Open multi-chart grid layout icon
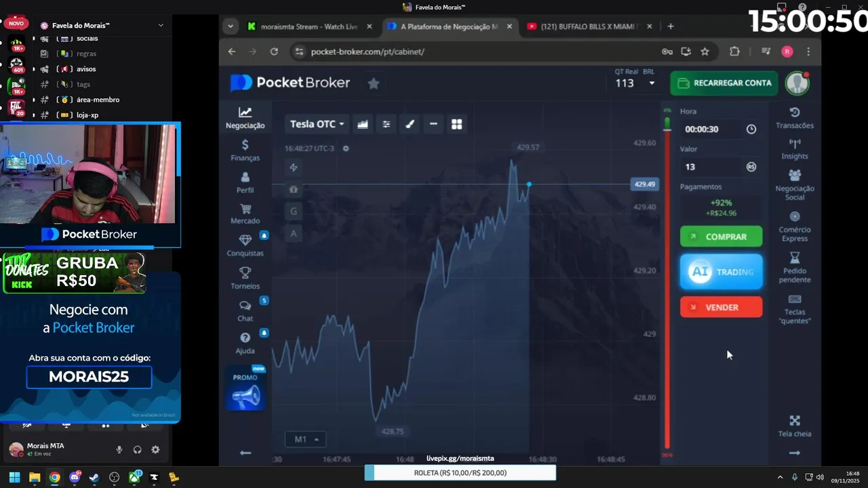The image size is (868, 488). click(x=457, y=124)
